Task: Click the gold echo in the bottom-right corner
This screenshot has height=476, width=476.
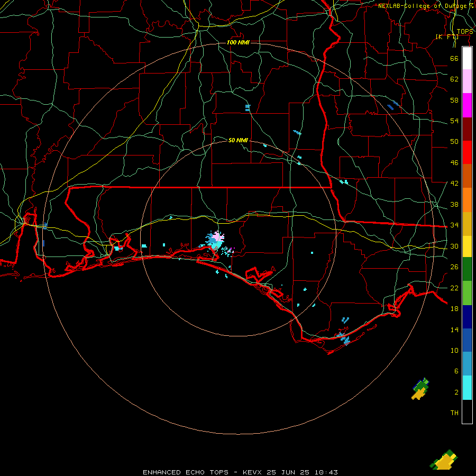Action: click(x=444, y=460)
